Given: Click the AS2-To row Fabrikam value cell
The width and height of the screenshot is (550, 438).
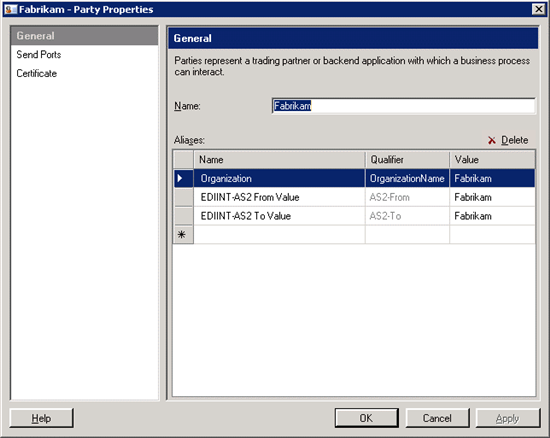Looking at the screenshot, I should [492, 216].
